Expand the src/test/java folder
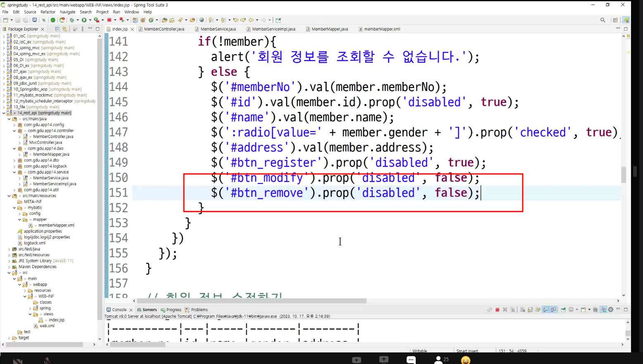 [9, 249]
